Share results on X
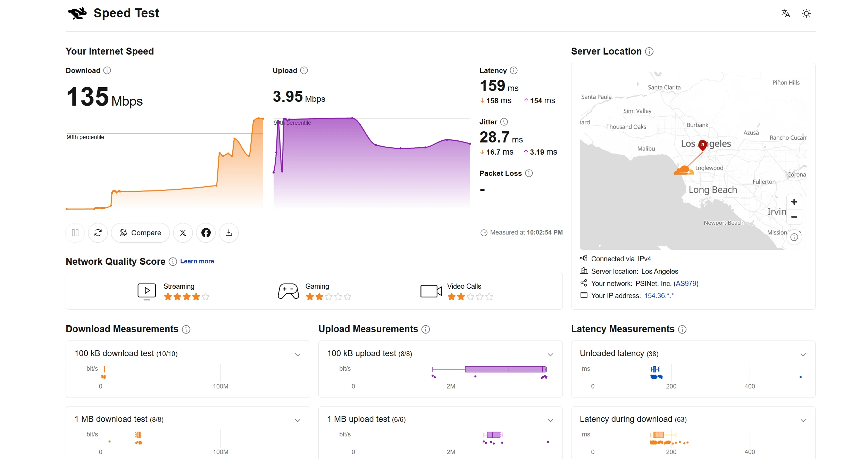The height and width of the screenshot is (459, 868). tap(183, 232)
